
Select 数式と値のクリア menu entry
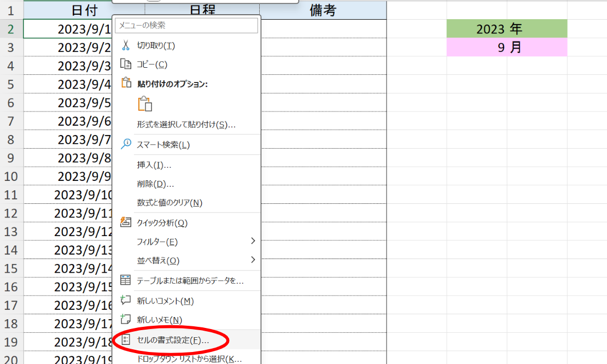(x=170, y=203)
